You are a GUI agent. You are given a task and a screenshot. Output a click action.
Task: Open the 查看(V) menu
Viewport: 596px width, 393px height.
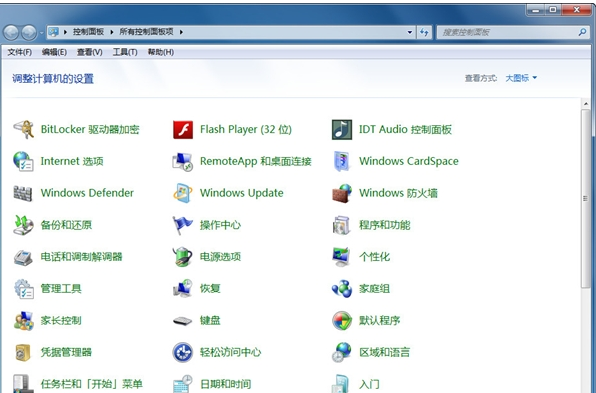click(x=90, y=52)
